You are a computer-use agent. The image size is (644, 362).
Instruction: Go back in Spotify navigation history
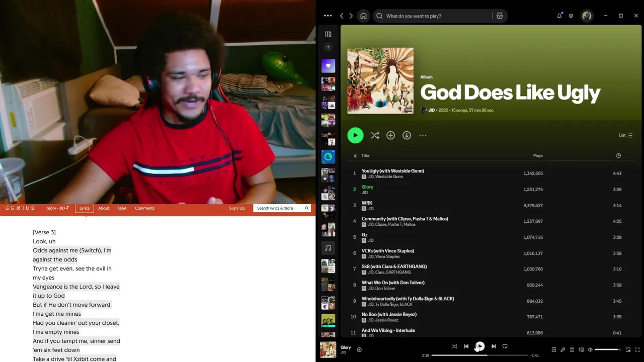[x=342, y=16]
